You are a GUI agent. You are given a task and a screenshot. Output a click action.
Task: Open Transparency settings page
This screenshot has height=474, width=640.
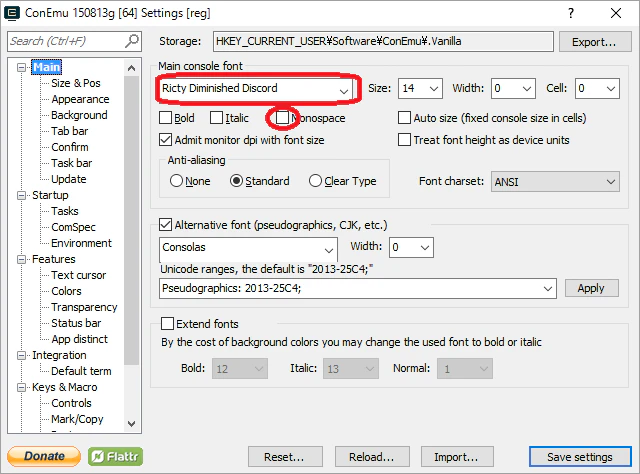tap(84, 307)
